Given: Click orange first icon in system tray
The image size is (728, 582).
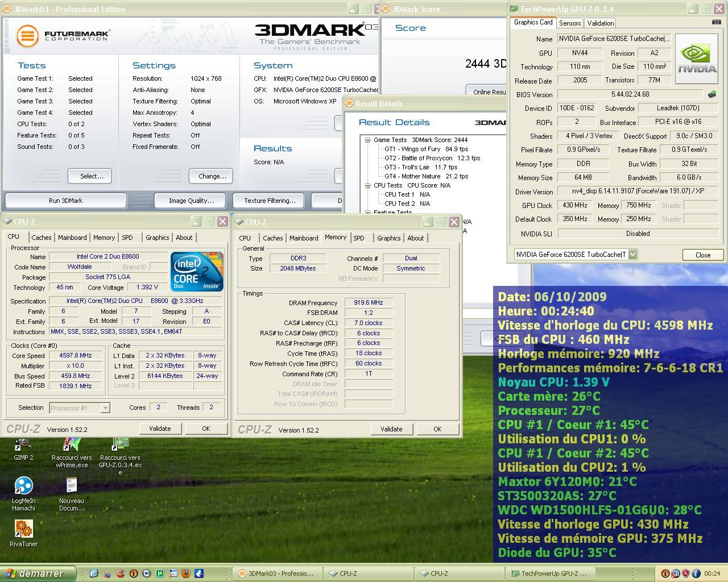Looking at the screenshot, I should point(665,573).
